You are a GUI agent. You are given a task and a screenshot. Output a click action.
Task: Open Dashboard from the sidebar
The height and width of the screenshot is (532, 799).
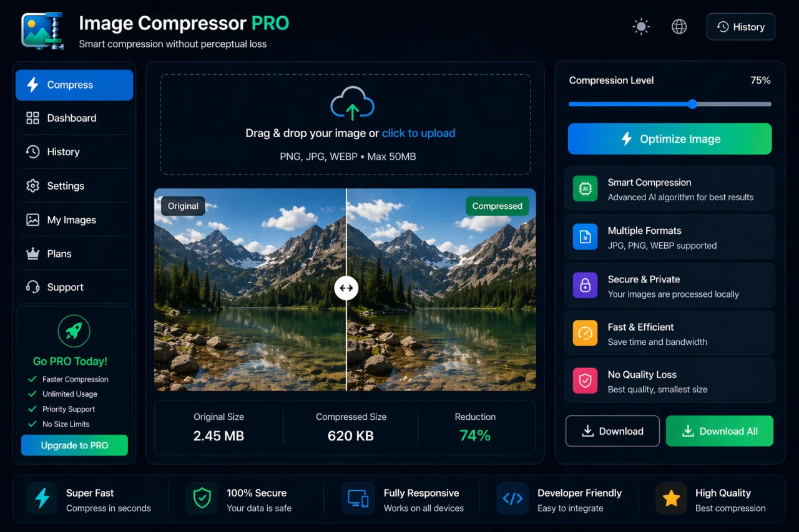pyautogui.click(x=74, y=118)
